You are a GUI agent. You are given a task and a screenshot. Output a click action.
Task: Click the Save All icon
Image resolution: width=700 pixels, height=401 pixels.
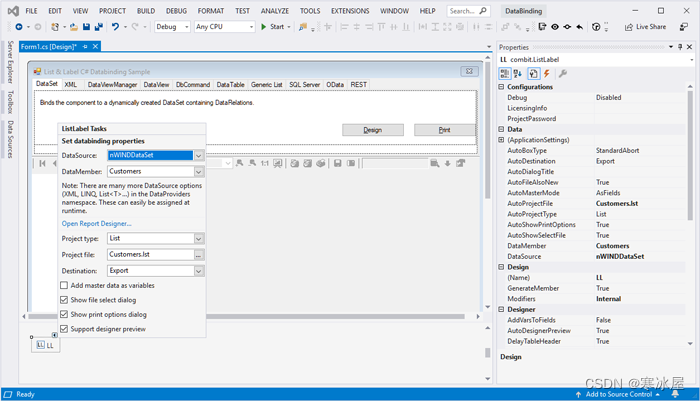[99, 27]
